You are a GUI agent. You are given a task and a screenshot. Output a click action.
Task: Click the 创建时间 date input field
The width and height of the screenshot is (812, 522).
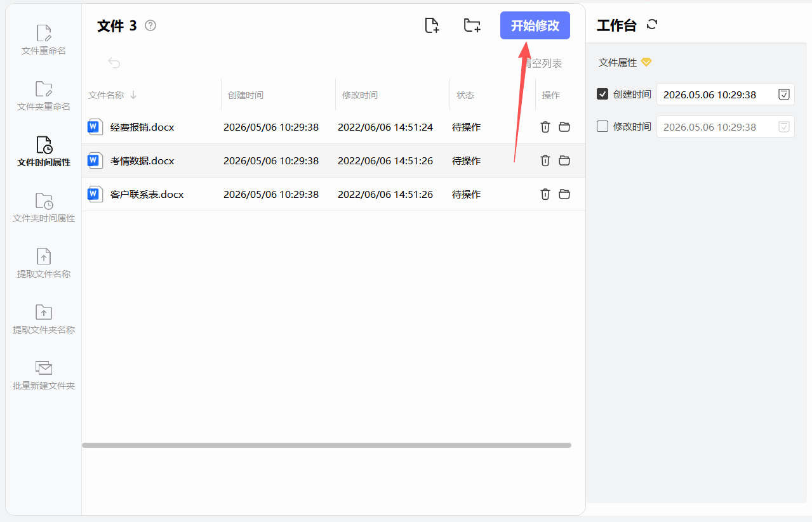[726, 95]
